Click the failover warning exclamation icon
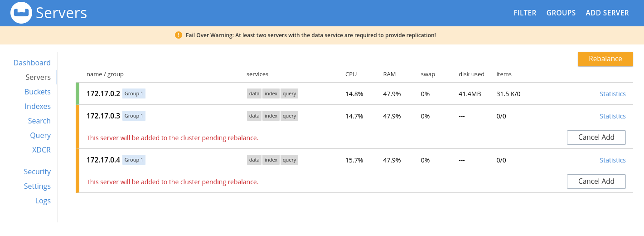This screenshot has width=644, height=236. (x=179, y=35)
